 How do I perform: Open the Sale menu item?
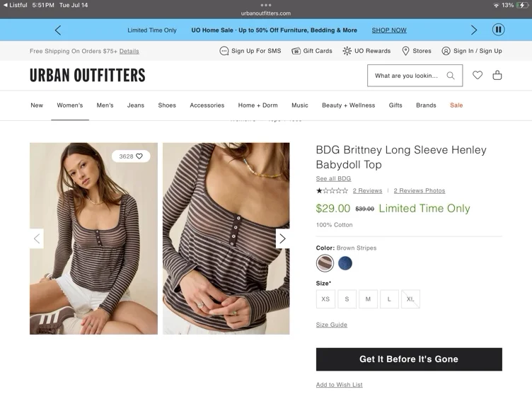[x=456, y=105]
